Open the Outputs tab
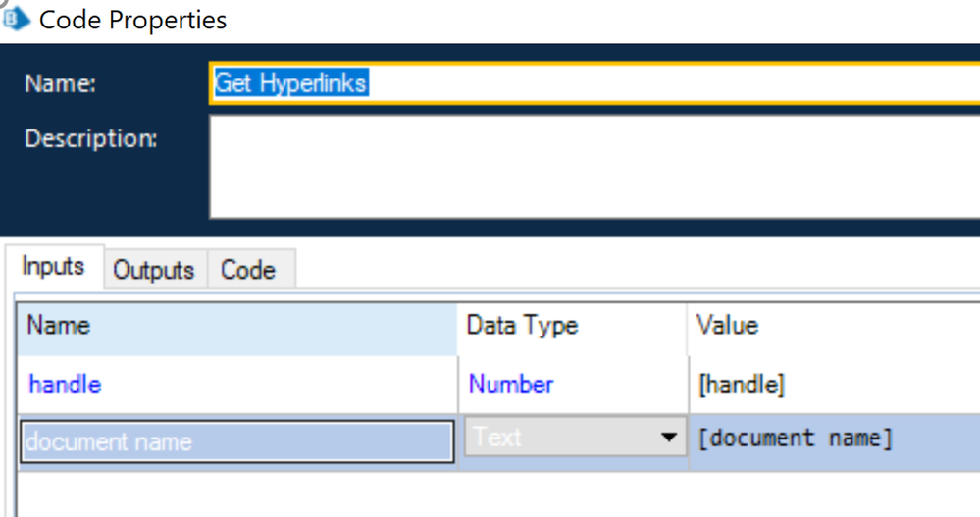This screenshot has width=980, height=517. 154,270
